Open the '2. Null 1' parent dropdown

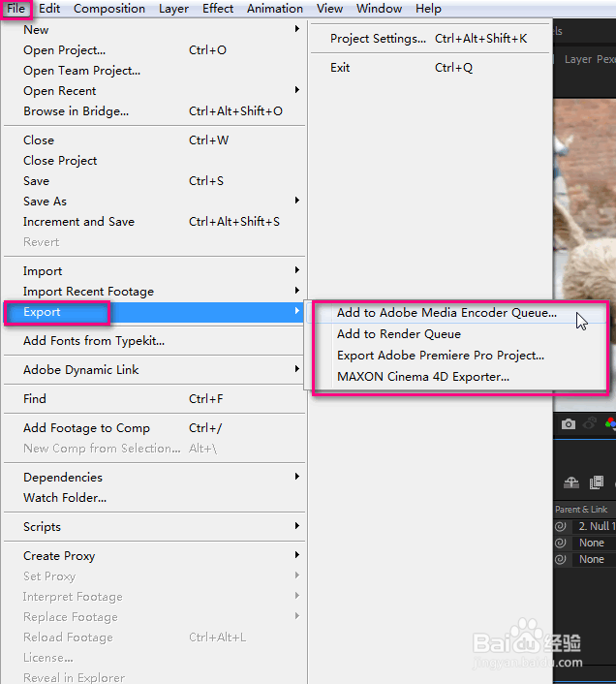click(x=596, y=526)
